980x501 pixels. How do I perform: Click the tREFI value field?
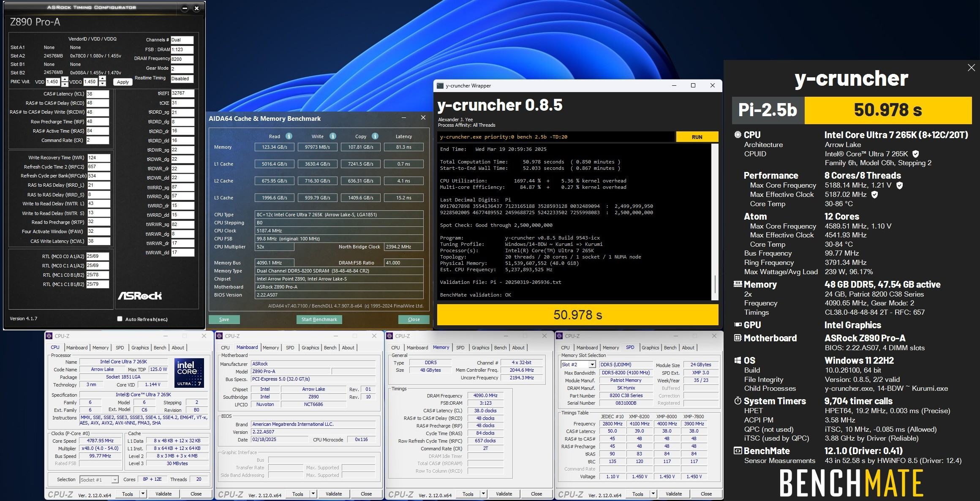(x=183, y=93)
